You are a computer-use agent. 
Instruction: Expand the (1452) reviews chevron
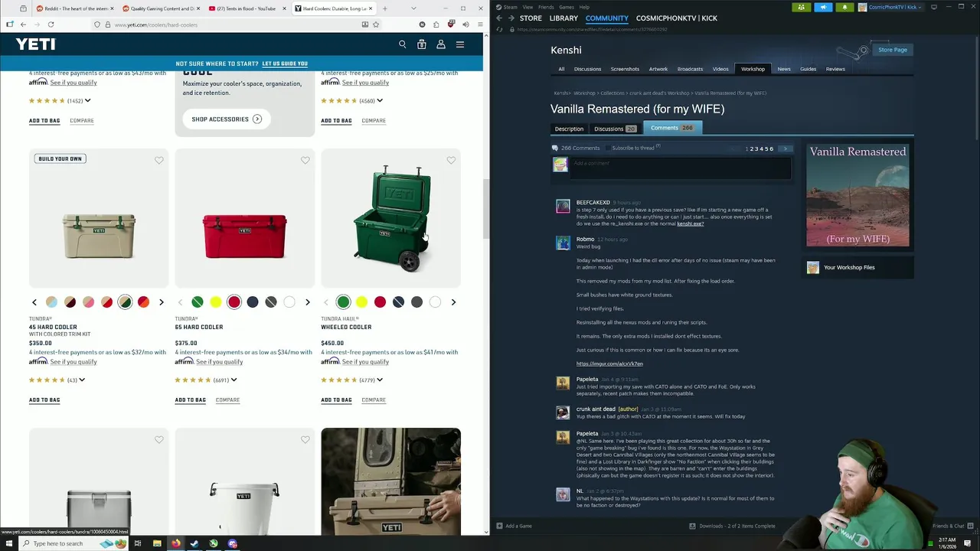87,100
